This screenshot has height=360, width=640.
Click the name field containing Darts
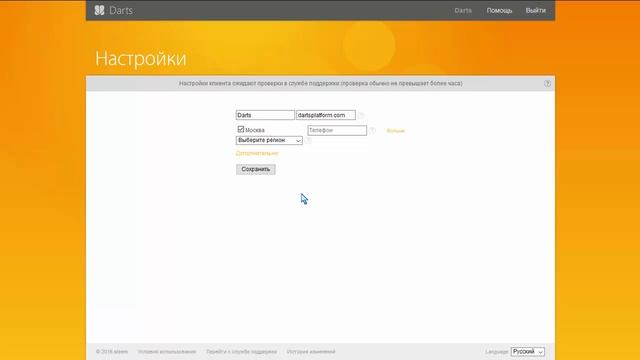(x=265, y=115)
